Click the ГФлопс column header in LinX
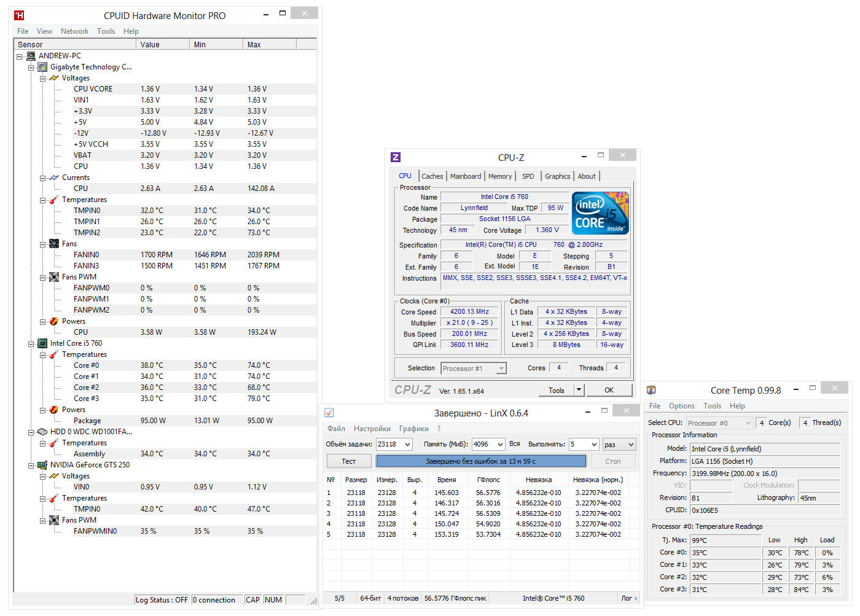Viewport: 860px width, 616px height. point(488,480)
